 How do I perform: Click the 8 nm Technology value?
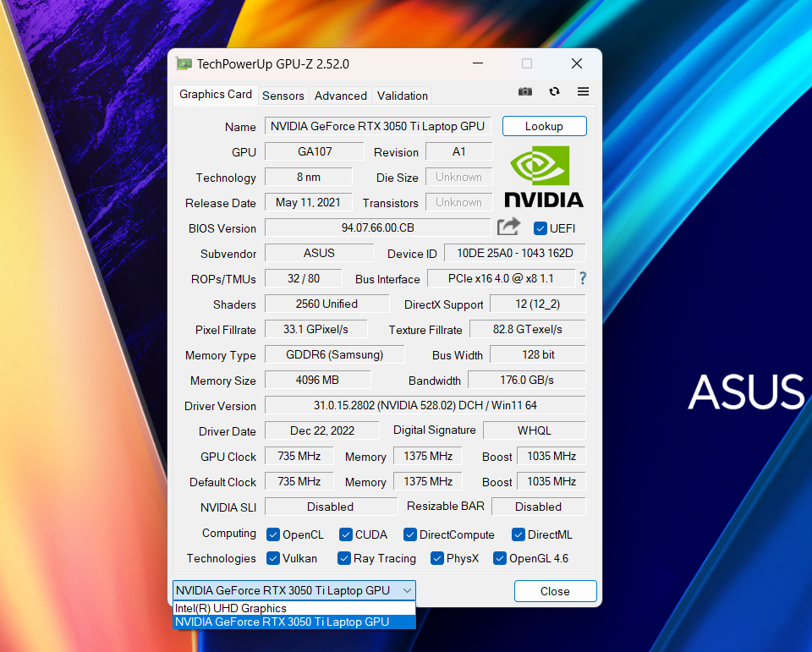[x=308, y=177]
